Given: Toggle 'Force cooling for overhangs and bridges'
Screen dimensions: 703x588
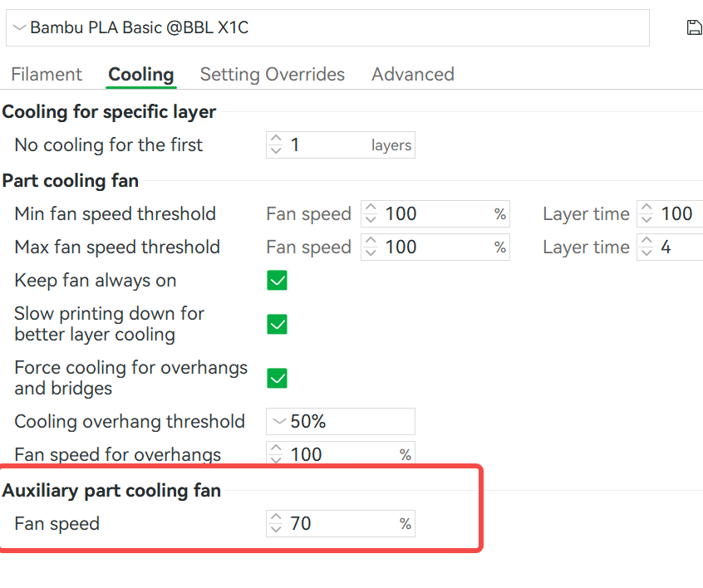Looking at the screenshot, I should pos(277,378).
